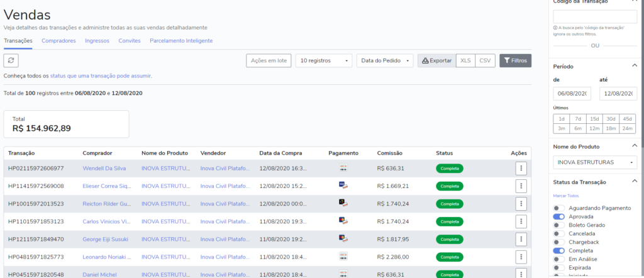Enable the Cancelada status filter
Image resolution: width=644 pixels, height=278 pixels.
click(x=559, y=233)
